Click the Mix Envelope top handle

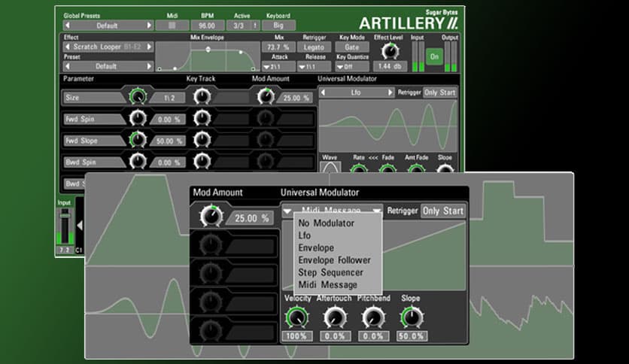208,50
